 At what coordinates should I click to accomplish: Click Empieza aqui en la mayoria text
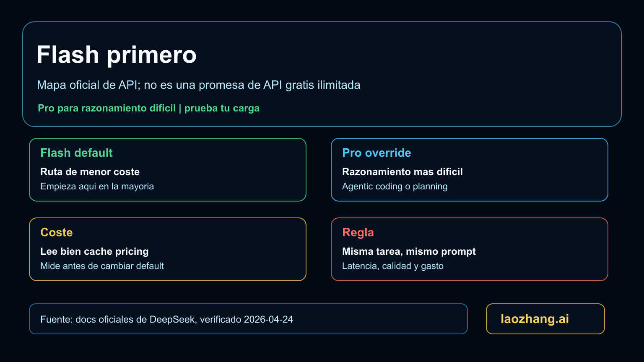[97, 186]
